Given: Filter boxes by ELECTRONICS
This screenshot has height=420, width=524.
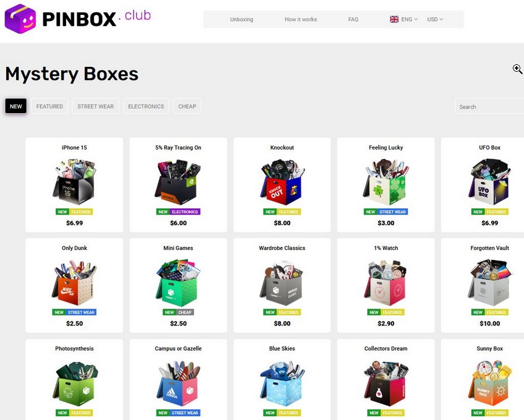Looking at the screenshot, I should (146, 106).
